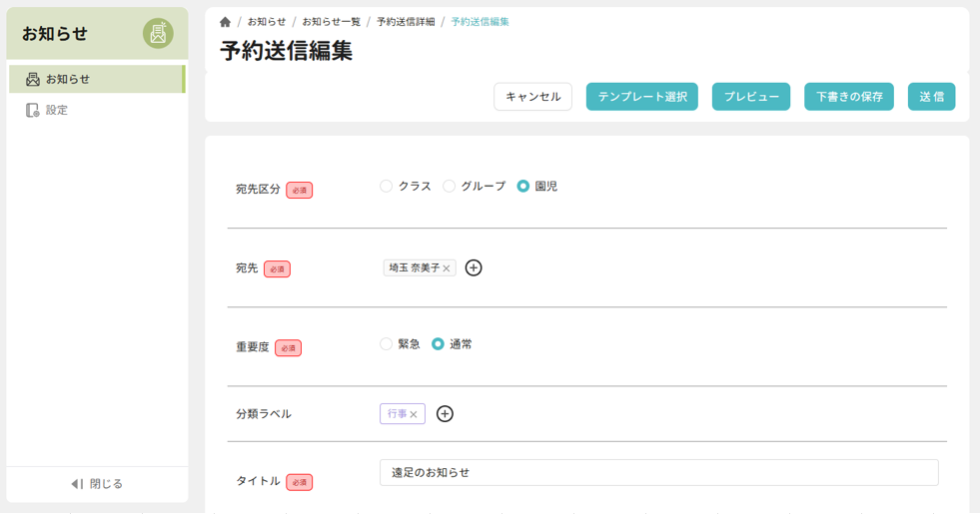Set importance to 緊急
980x514 pixels.
click(387, 343)
